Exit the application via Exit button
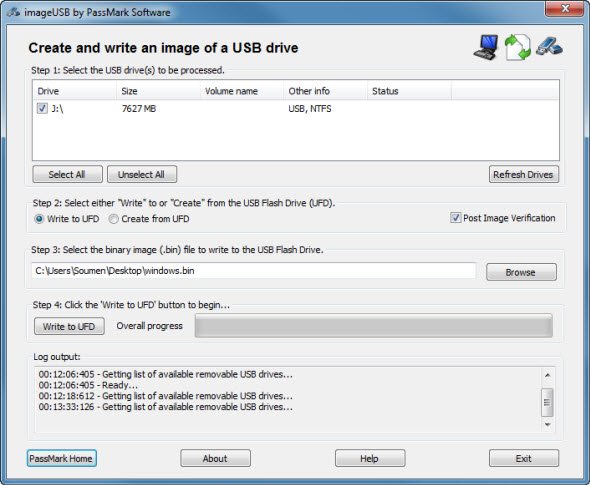The height and width of the screenshot is (485, 590). pyautogui.click(x=524, y=458)
